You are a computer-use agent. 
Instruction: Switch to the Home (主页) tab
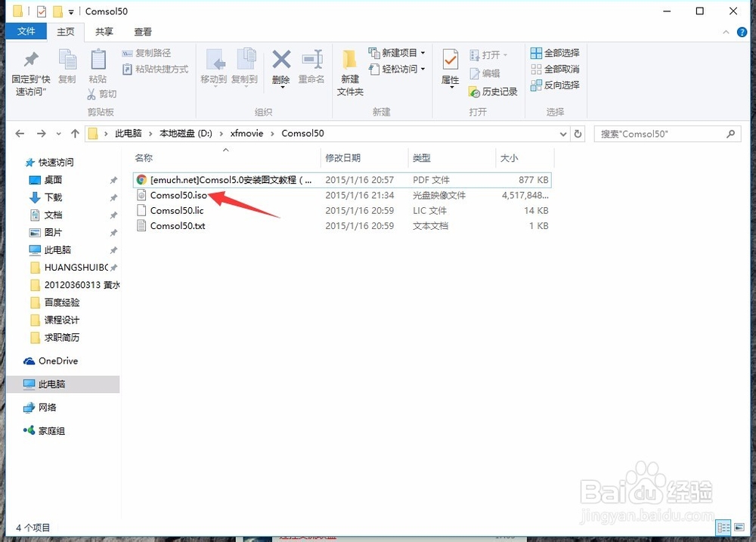tap(66, 32)
